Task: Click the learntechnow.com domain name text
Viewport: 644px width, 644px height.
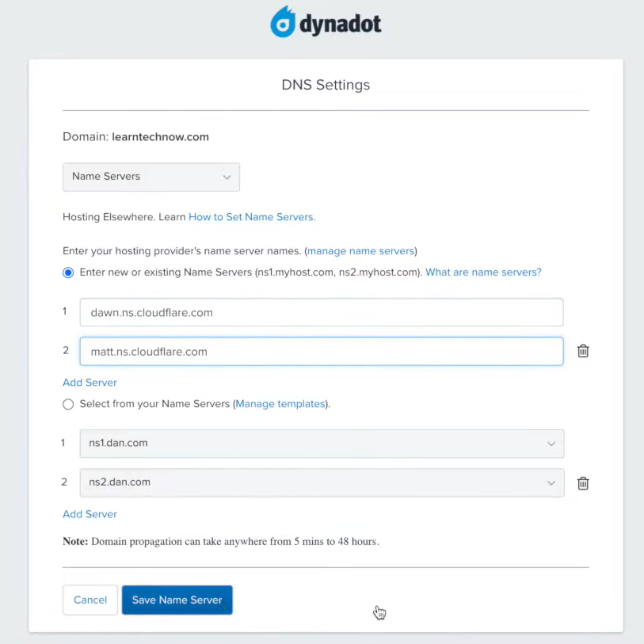Action: [x=160, y=137]
